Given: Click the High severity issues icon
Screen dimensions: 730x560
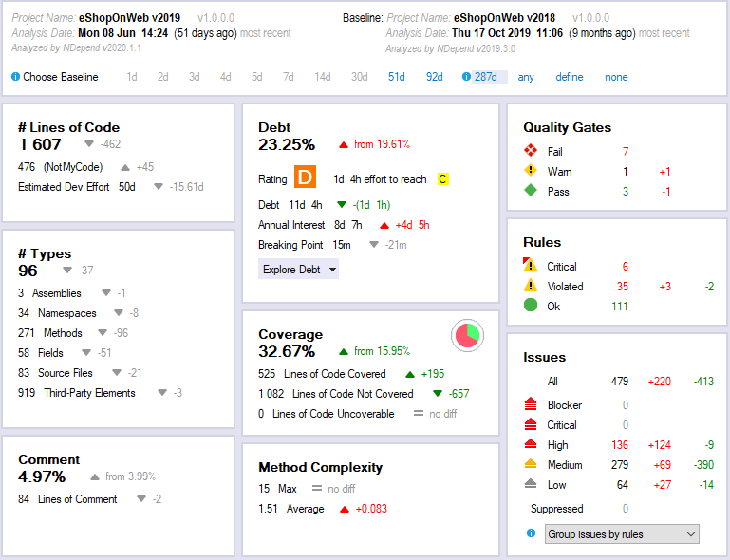Looking at the screenshot, I should tap(532, 444).
